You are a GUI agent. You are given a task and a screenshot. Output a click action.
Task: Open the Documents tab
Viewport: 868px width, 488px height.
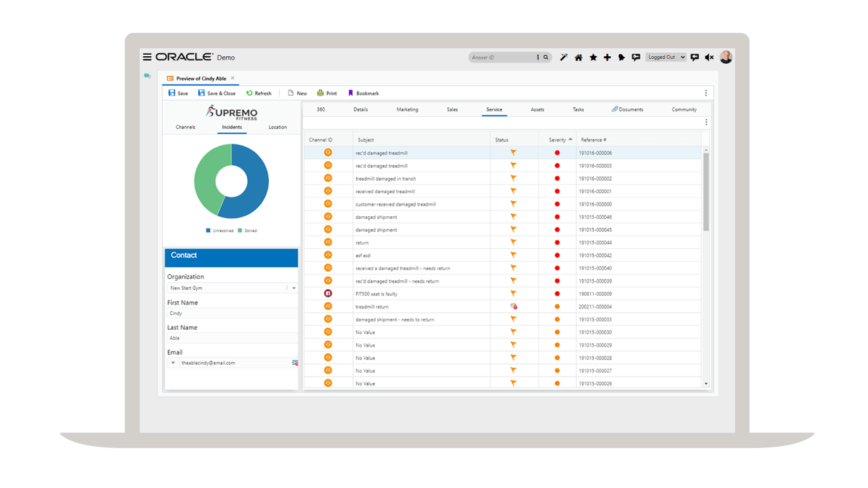pos(628,110)
